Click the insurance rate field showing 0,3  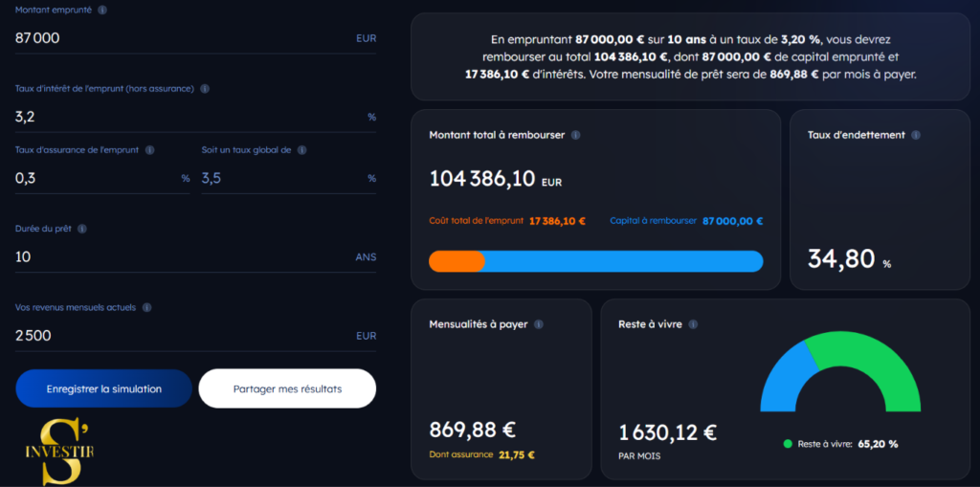coord(102,178)
